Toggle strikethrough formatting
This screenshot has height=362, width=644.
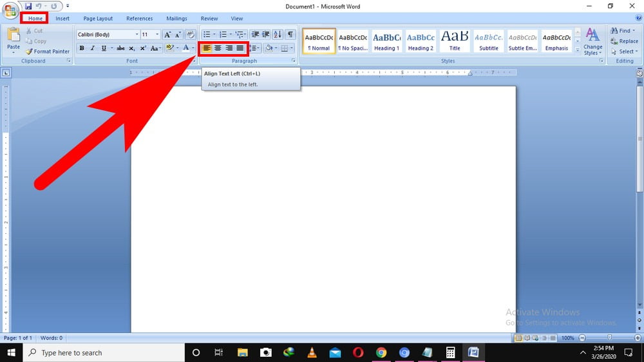(121, 48)
